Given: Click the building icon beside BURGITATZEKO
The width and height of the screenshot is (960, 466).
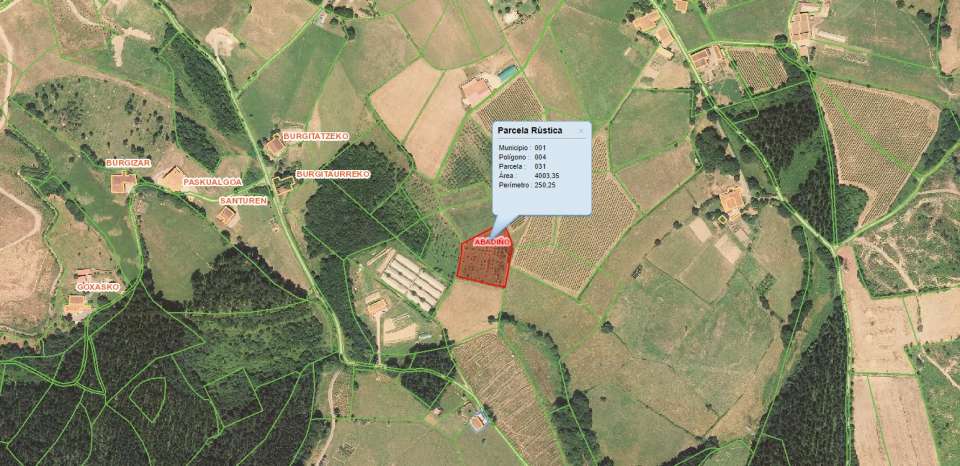Looking at the screenshot, I should click(274, 146).
